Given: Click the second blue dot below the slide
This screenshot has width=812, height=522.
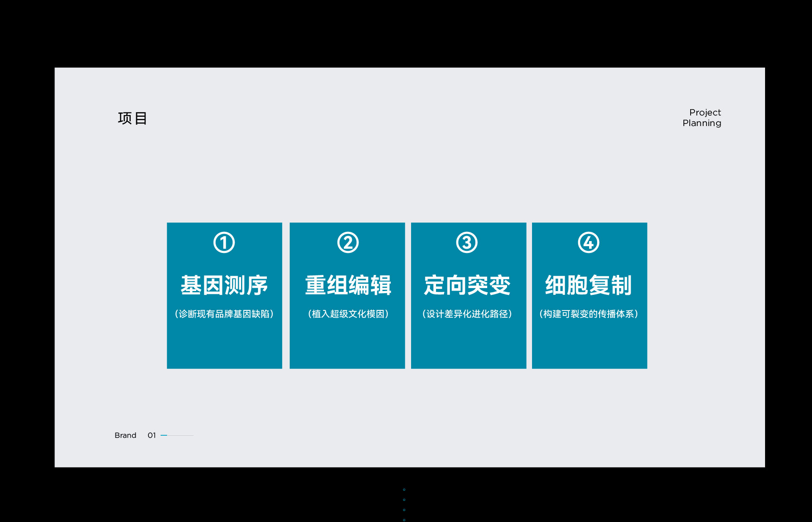Looking at the screenshot, I should (404, 500).
